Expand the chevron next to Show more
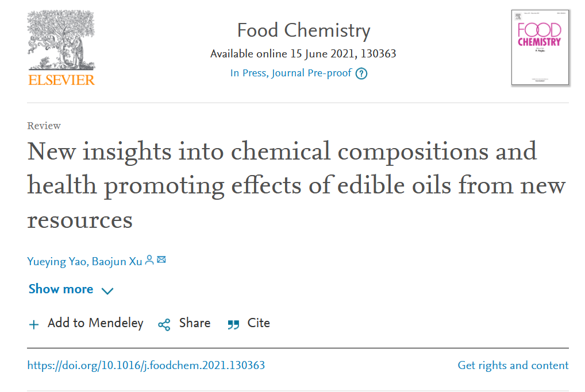 [107, 290]
